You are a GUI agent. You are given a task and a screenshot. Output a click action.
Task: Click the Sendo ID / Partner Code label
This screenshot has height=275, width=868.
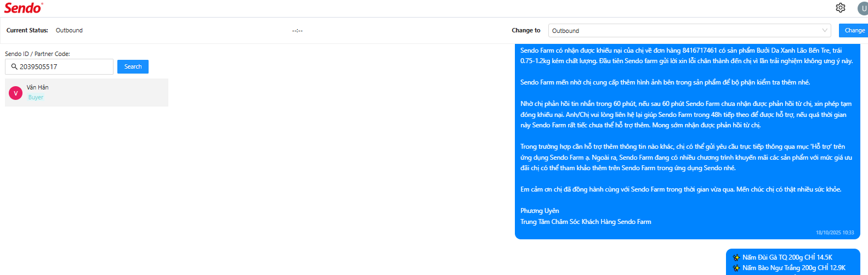coord(37,54)
